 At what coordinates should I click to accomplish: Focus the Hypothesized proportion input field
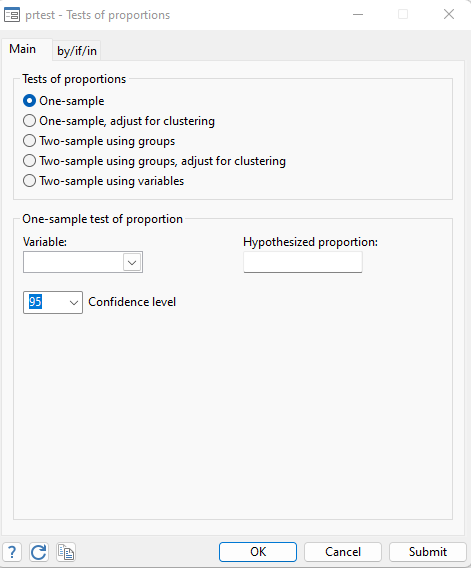(303, 262)
